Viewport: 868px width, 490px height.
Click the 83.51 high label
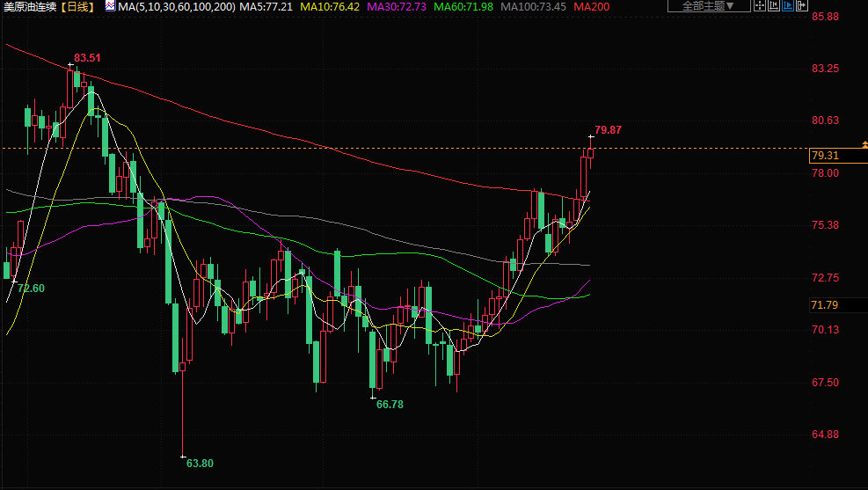click(x=87, y=57)
